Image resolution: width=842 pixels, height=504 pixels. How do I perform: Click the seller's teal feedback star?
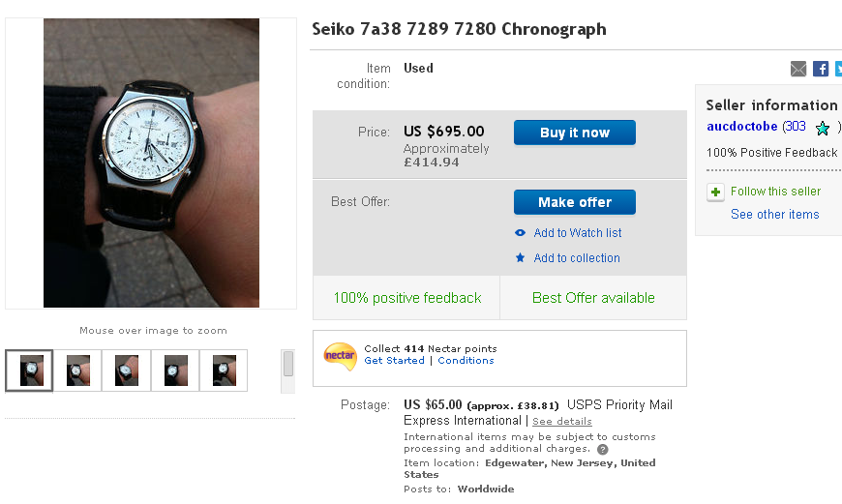pos(823,128)
